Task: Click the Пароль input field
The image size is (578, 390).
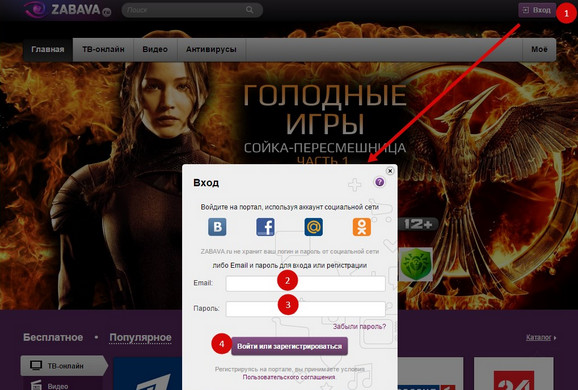Action: coord(306,309)
